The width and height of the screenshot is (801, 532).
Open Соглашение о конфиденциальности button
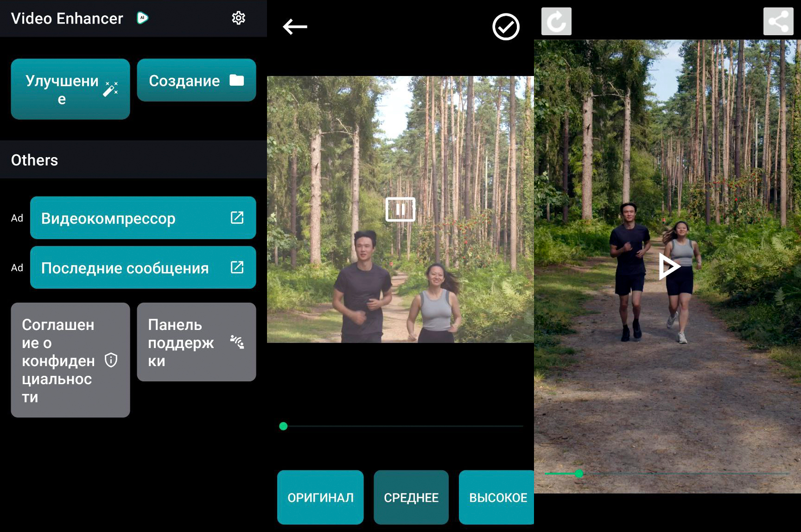(70, 360)
